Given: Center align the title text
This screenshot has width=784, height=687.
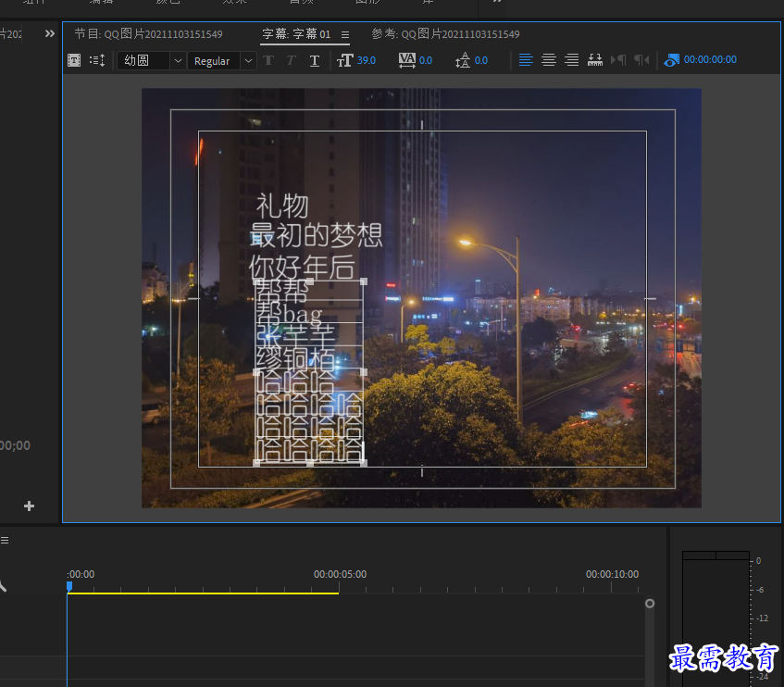Looking at the screenshot, I should (549, 60).
